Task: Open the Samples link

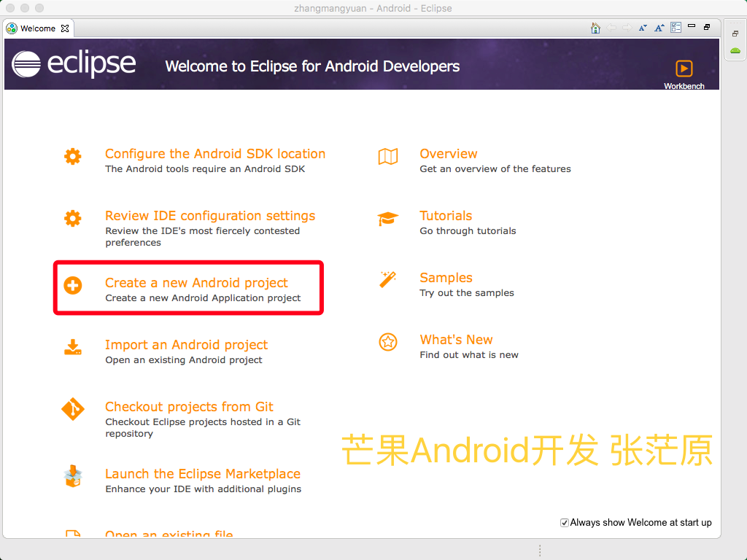Action: pyautogui.click(x=446, y=278)
